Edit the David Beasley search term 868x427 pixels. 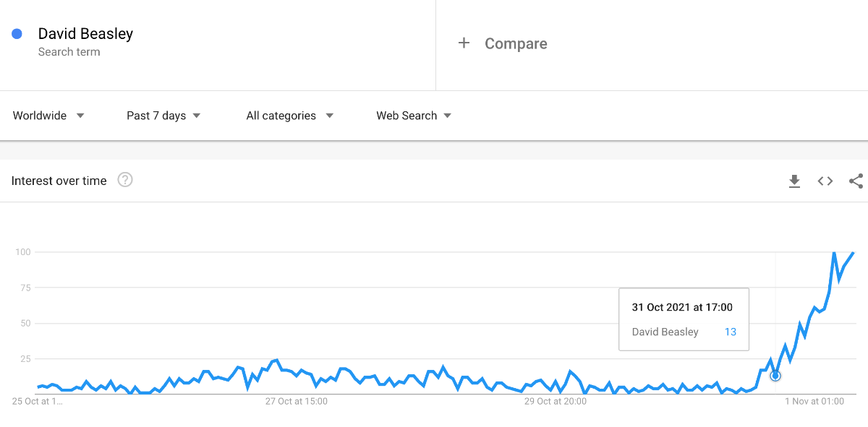pyautogui.click(x=85, y=34)
